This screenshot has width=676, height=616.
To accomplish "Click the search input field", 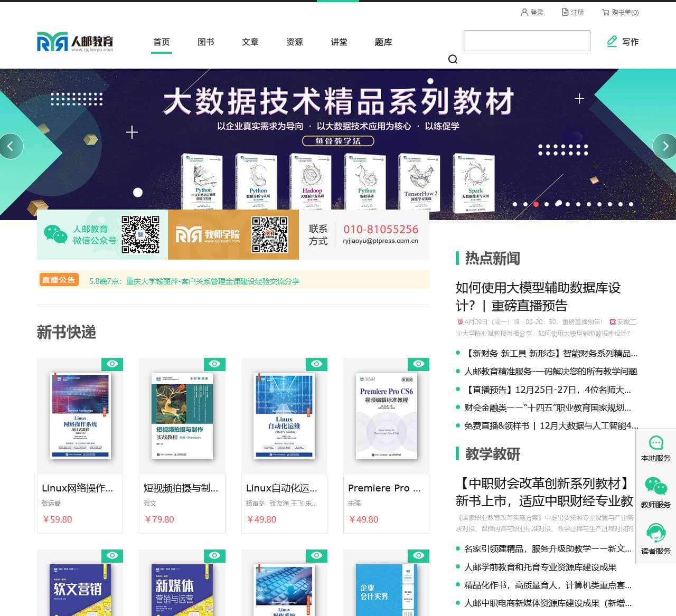I will point(527,41).
